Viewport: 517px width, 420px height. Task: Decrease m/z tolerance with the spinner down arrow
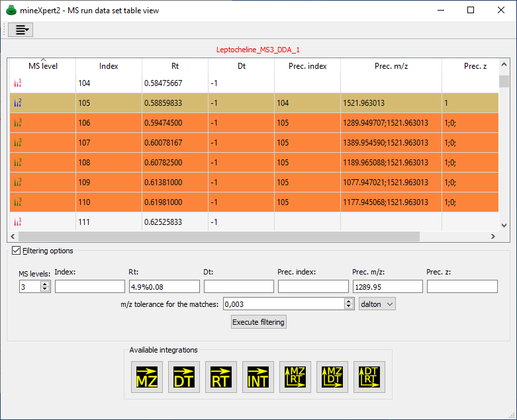(x=350, y=306)
